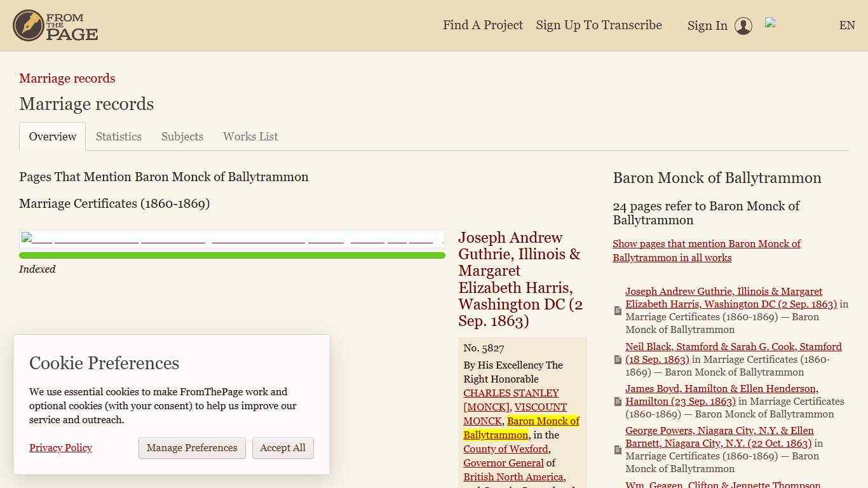Open the Privacy Policy link
This screenshot has height=488, width=868.
click(x=60, y=448)
